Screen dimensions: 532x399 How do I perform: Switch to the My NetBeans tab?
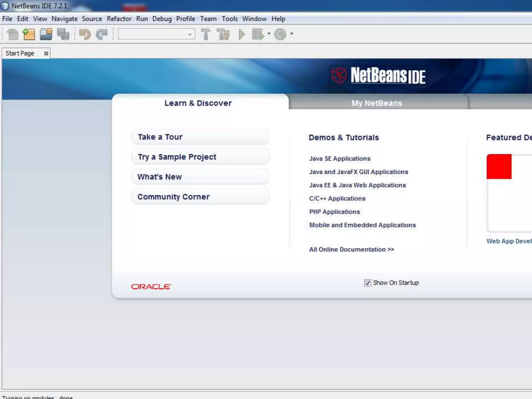(x=377, y=103)
